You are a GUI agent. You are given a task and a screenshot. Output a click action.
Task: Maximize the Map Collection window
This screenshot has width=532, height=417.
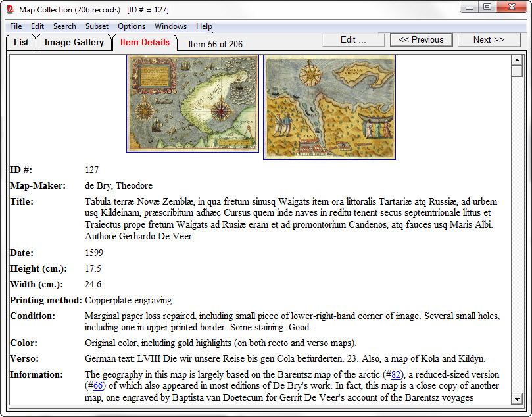tap(487, 7)
